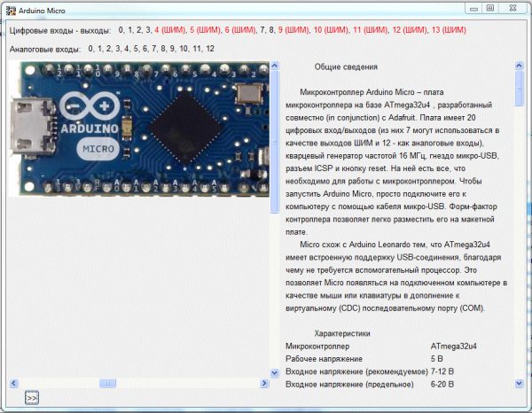Click the '6-20 В' limit voltage value
The width and height of the screenshot is (532, 413).
442,385
